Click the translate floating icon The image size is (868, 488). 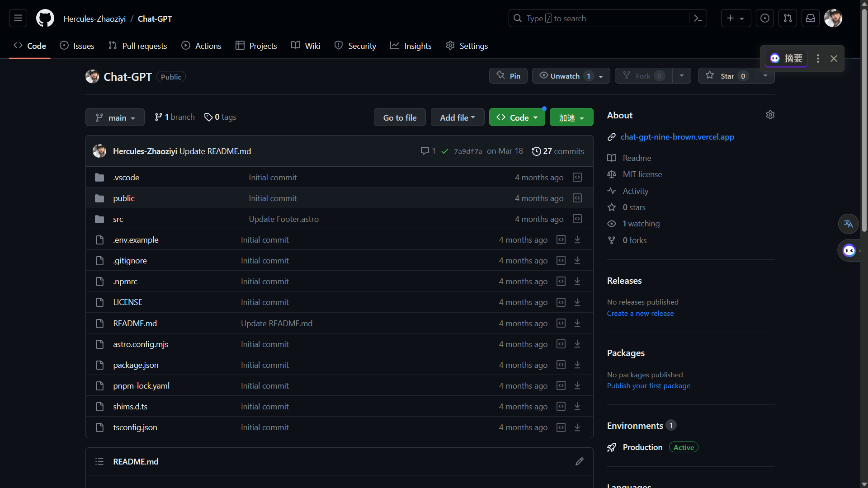[x=848, y=224]
